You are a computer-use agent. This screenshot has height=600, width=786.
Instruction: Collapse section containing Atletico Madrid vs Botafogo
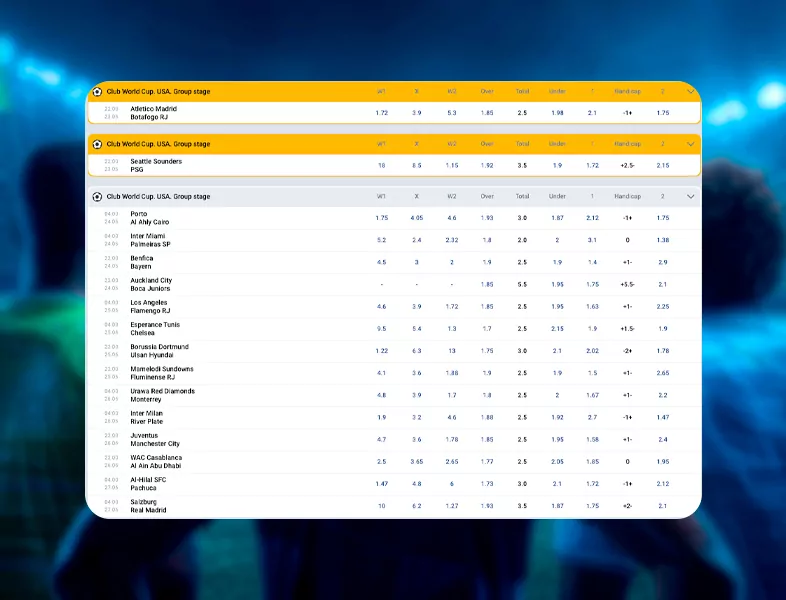pyautogui.click(x=690, y=92)
